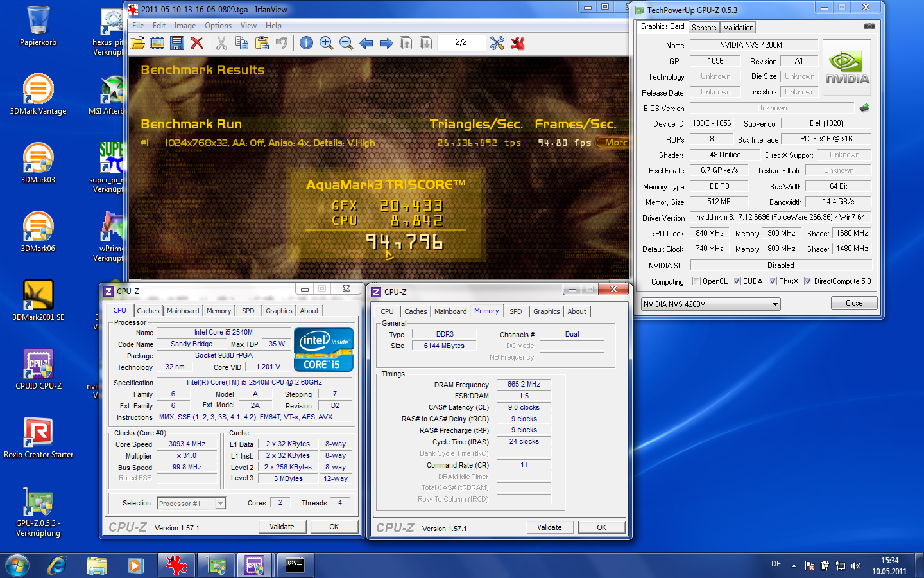Delete file with red X icon
924x578 pixels.
click(197, 43)
